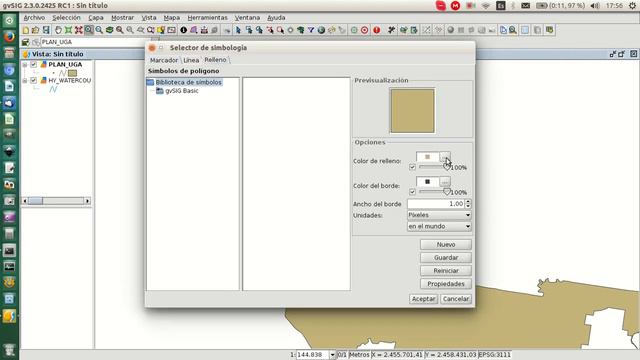Image resolution: width=640 pixels, height=360 pixels.
Task: Switch to the Linea tab
Action: [191, 60]
